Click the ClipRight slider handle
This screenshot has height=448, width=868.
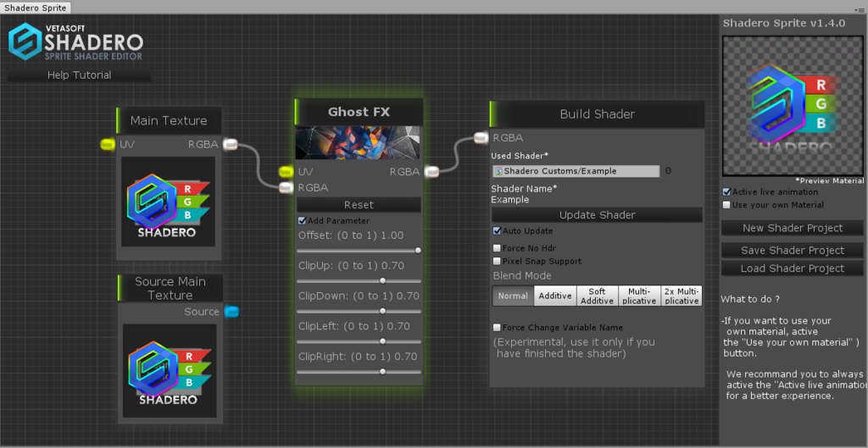[382, 372]
